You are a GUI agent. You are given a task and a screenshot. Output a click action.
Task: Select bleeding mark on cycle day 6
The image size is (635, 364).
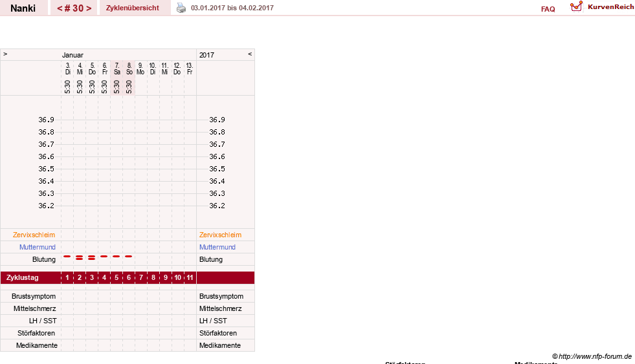pos(129,257)
